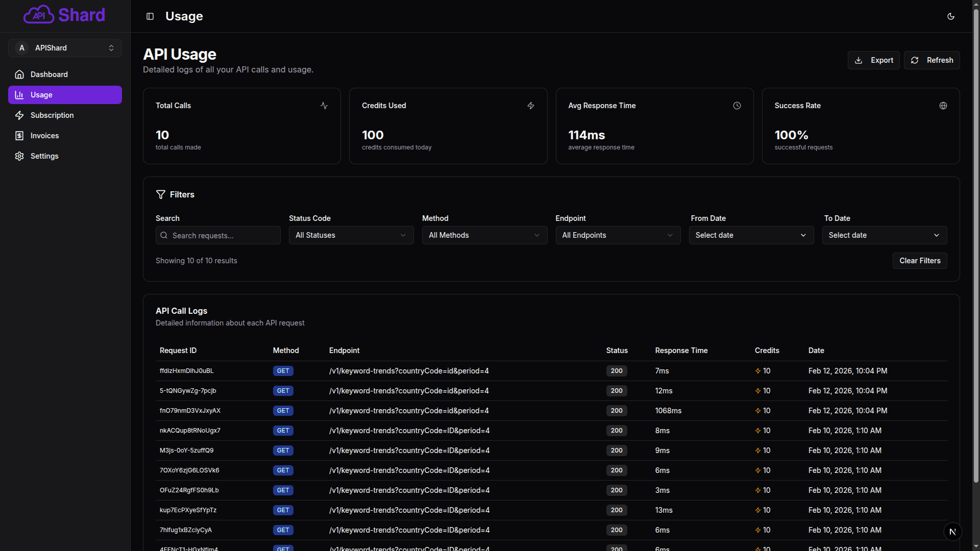Image resolution: width=980 pixels, height=551 pixels.
Task: Click the page vertical scrollbar
Action: [976, 245]
